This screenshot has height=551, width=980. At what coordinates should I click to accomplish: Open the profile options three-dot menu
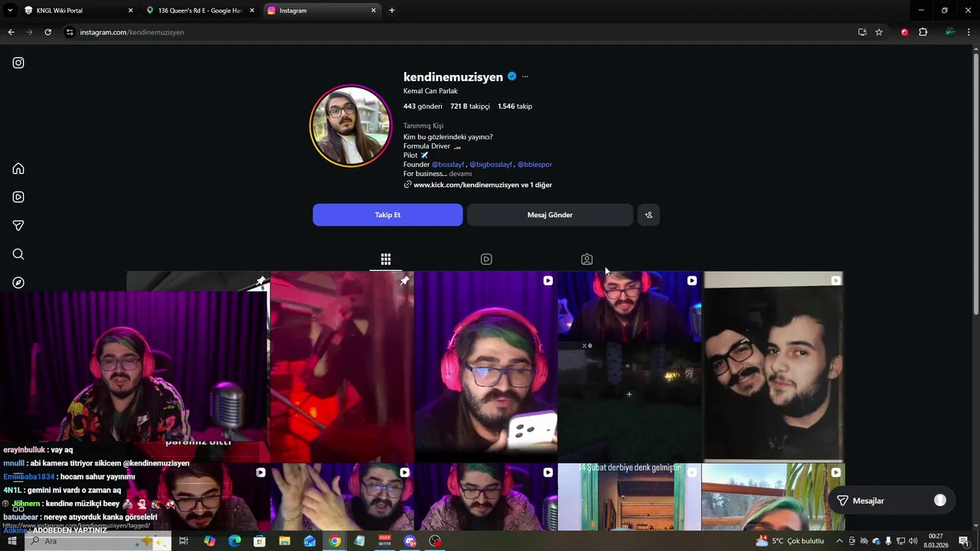click(524, 77)
